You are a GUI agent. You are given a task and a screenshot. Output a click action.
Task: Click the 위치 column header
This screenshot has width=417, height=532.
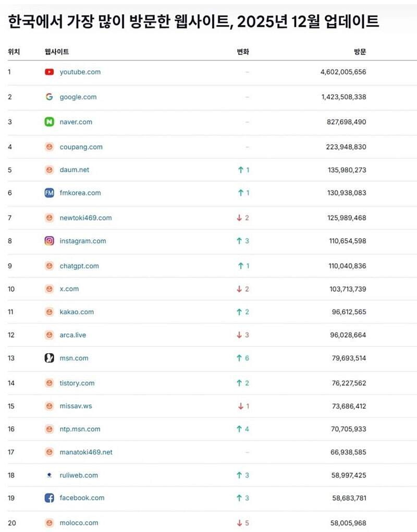pyautogui.click(x=14, y=52)
